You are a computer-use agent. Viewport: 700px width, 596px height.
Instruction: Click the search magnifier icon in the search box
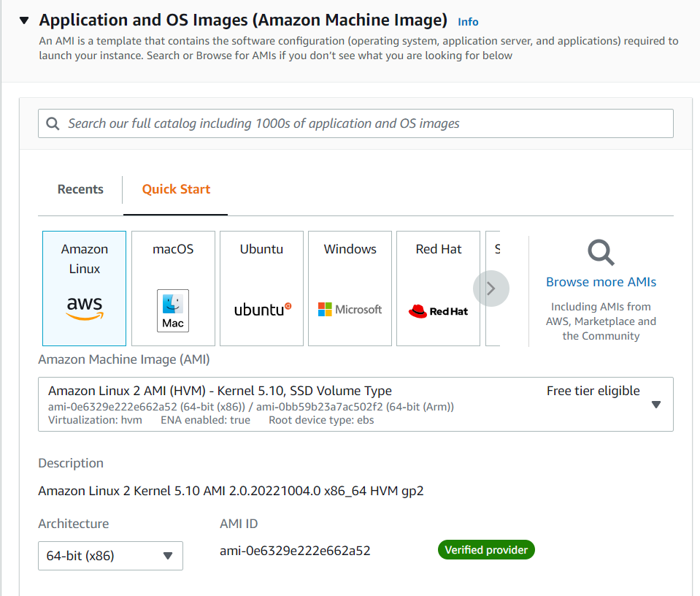pos(53,123)
